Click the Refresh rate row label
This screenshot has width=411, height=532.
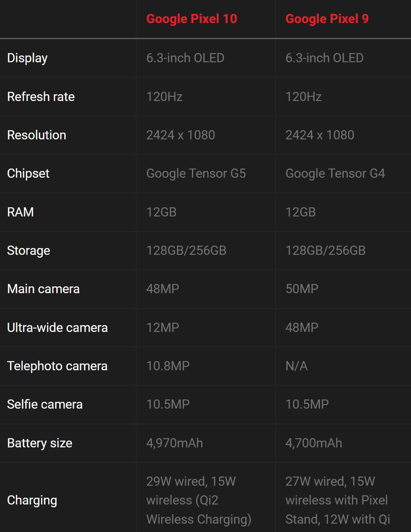coord(41,97)
